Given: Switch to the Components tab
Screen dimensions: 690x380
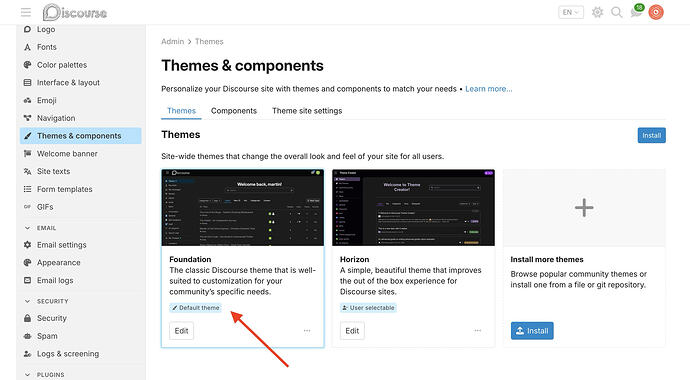Looking at the screenshot, I should [234, 111].
